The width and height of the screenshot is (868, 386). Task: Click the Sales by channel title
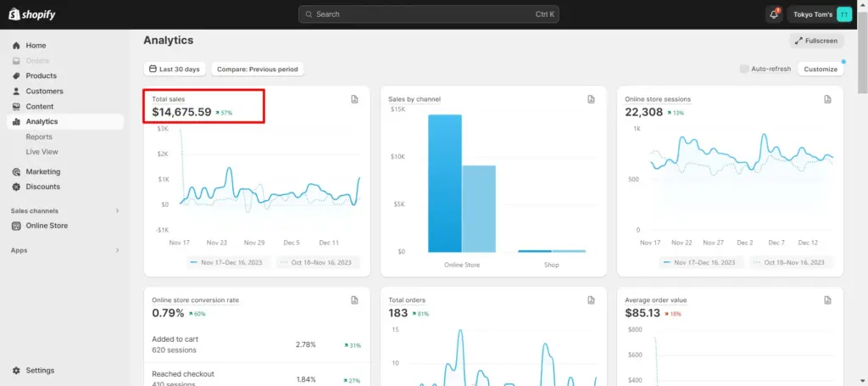click(415, 99)
